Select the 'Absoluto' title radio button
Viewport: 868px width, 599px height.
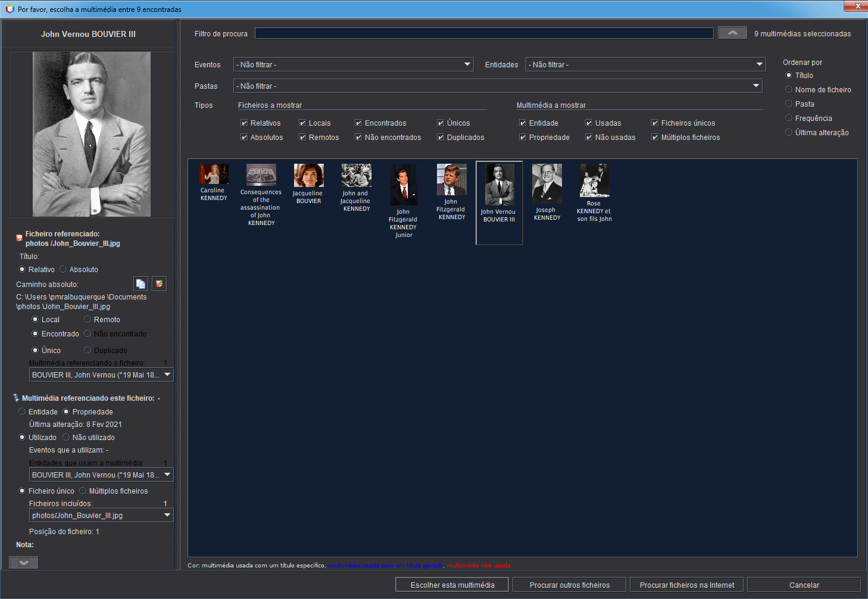coord(65,269)
